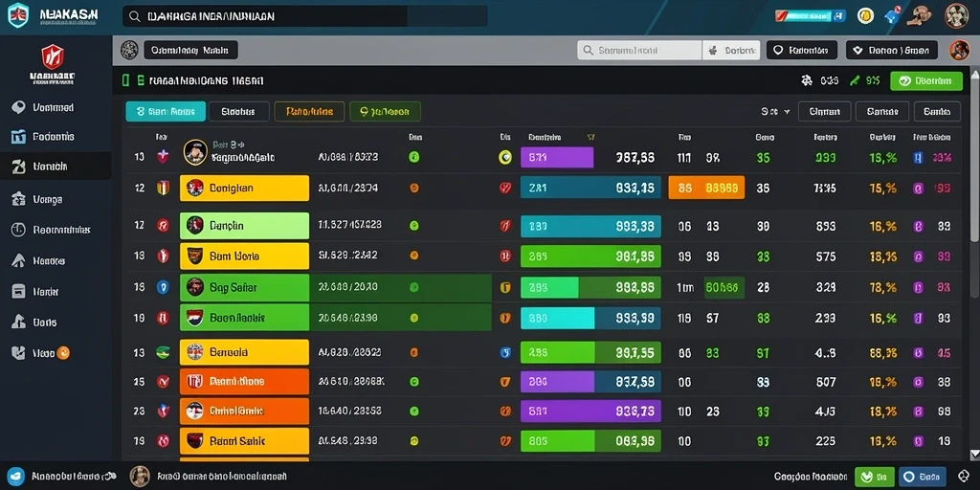Screen dimensions: 980x490
Task: Click the white puzzle-gear icon next to 036
Action: click(807, 80)
